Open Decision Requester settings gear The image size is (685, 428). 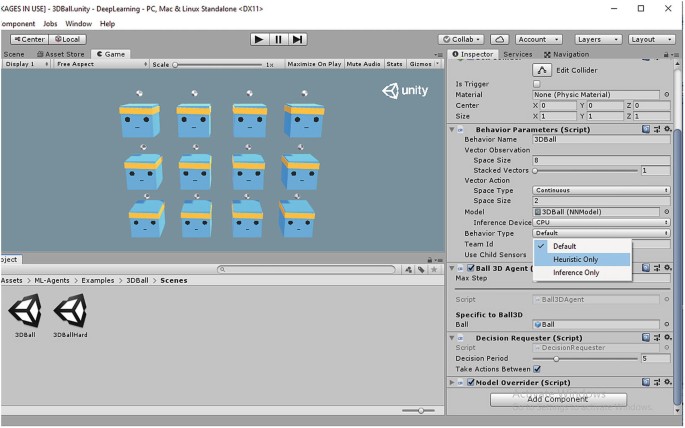668,338
